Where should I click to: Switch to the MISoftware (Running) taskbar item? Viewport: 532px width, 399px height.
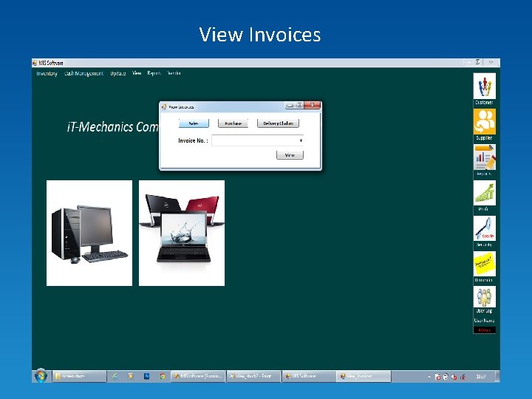click(x=198, y=376)
